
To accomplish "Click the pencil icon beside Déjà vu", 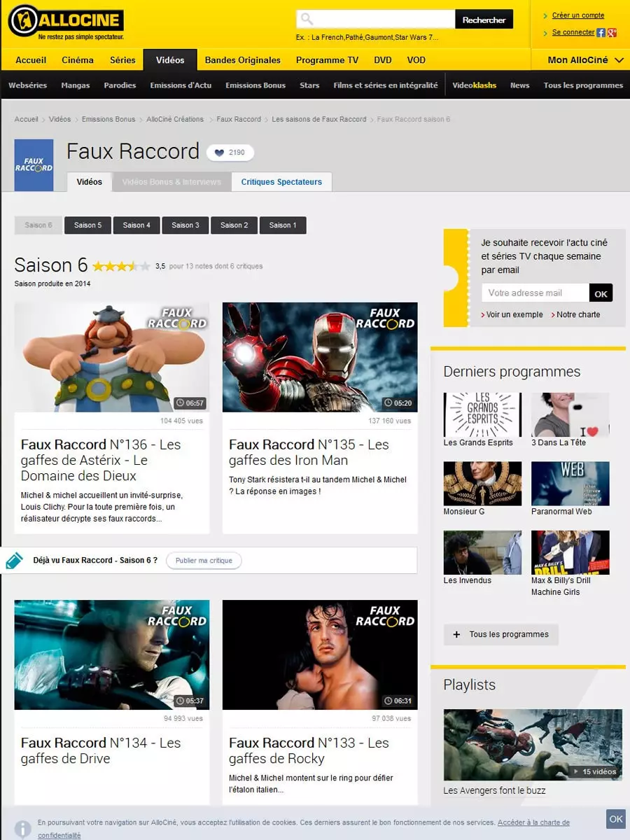I will pos(14,561).
